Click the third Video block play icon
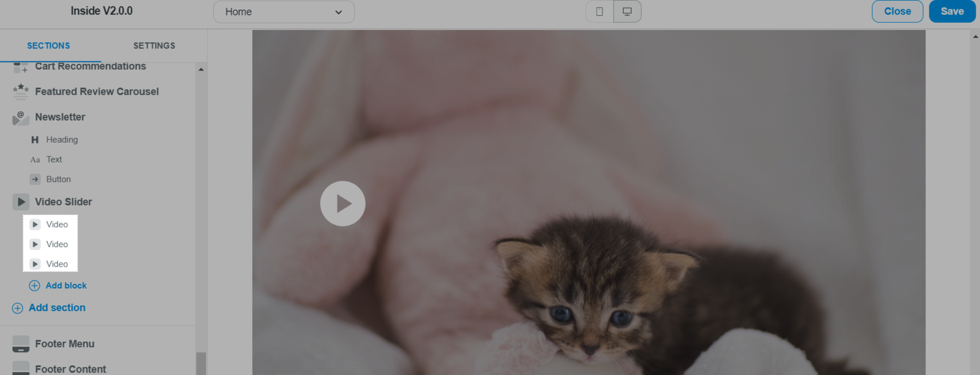The width and height of the screenshot is (980, 375). coord(35,264)
